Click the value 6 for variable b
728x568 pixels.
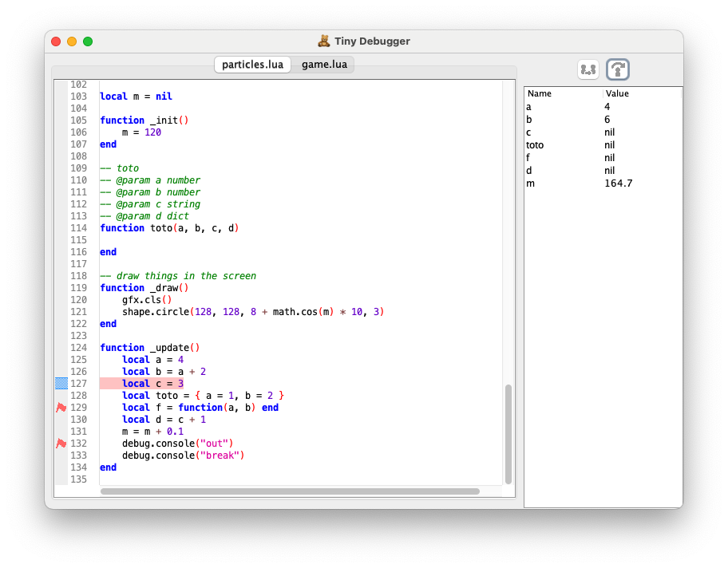pyautogui.click(x=607, y=119)
